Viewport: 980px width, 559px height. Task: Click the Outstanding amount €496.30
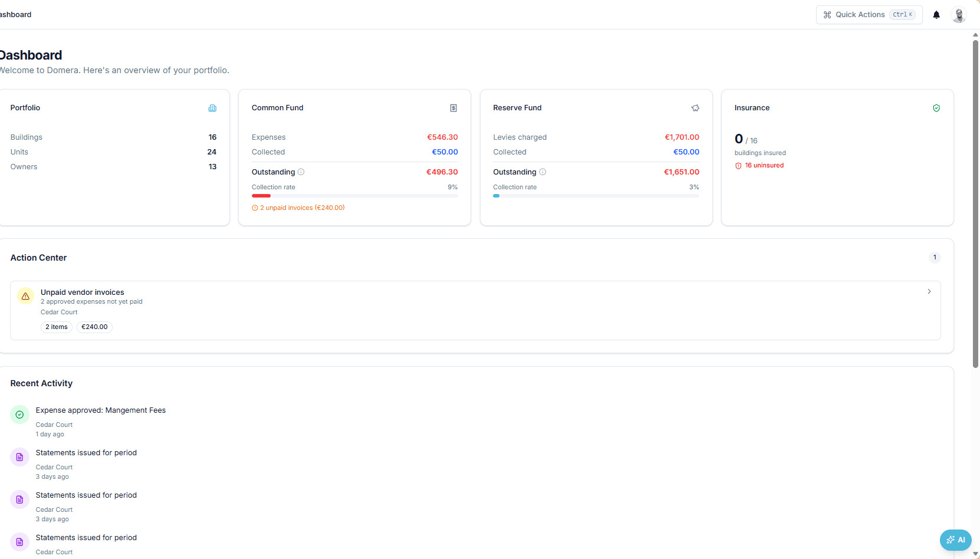(x=442, y=172)
